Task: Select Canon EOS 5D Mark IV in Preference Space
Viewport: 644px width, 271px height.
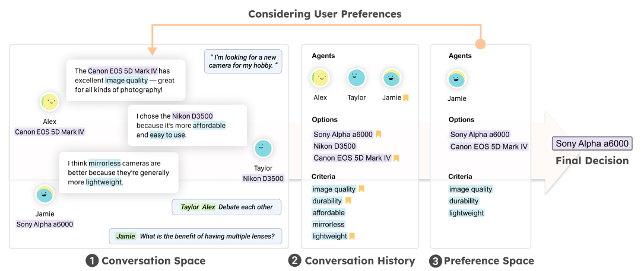Action: pos(488,146)
